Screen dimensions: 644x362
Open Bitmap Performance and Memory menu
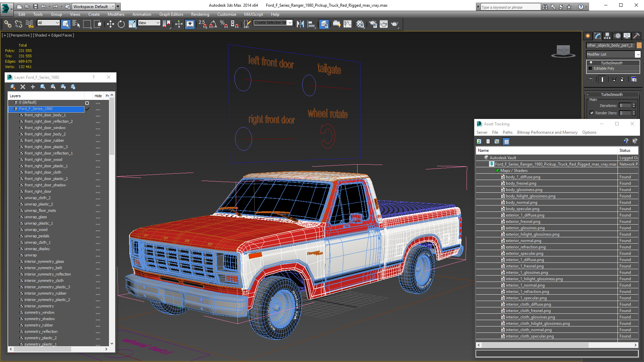[x=547, y=132]
